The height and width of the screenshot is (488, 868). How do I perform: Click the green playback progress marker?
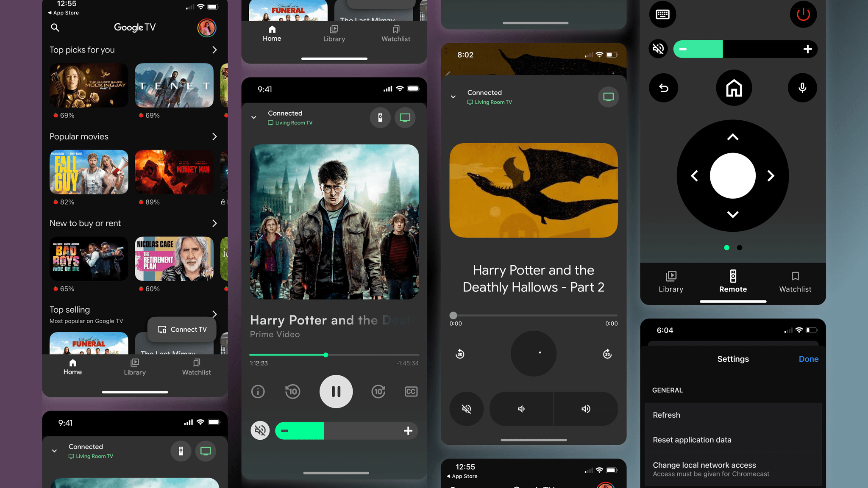click(325, 355)
